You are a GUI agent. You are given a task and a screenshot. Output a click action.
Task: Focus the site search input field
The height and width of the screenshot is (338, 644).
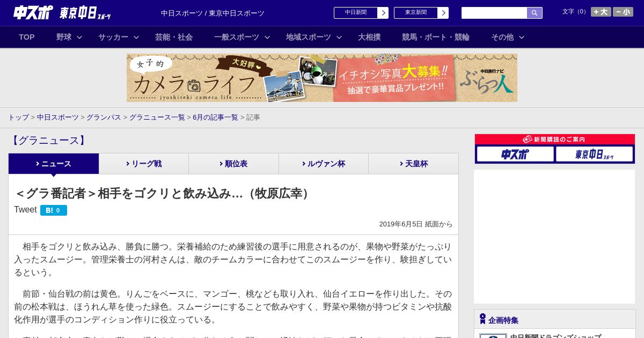click(x=494, y=13)
